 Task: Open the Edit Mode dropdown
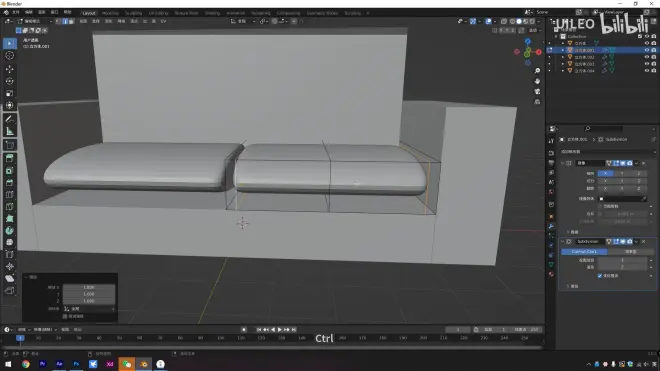[35, 21]
